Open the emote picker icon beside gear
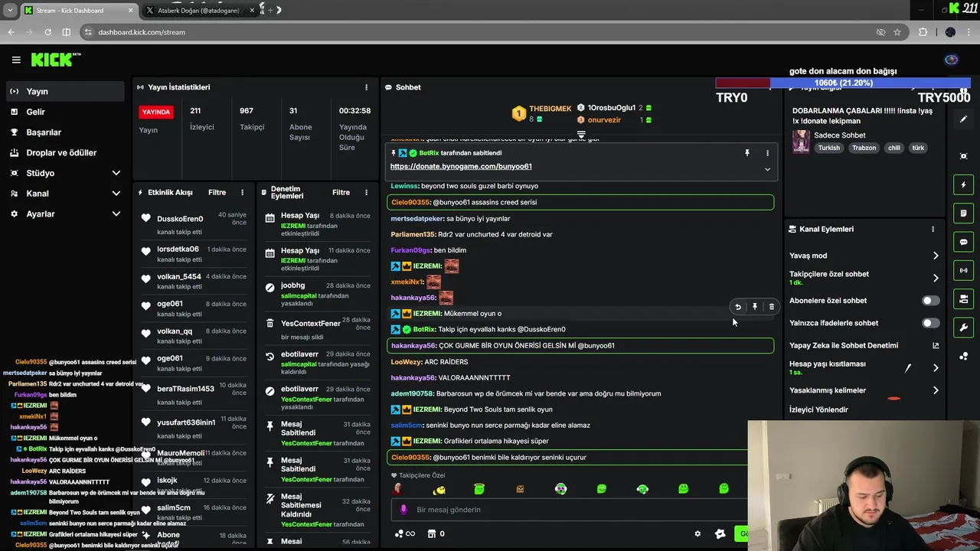This screenshot has width=980, height=551. click(x=720, y=534)
